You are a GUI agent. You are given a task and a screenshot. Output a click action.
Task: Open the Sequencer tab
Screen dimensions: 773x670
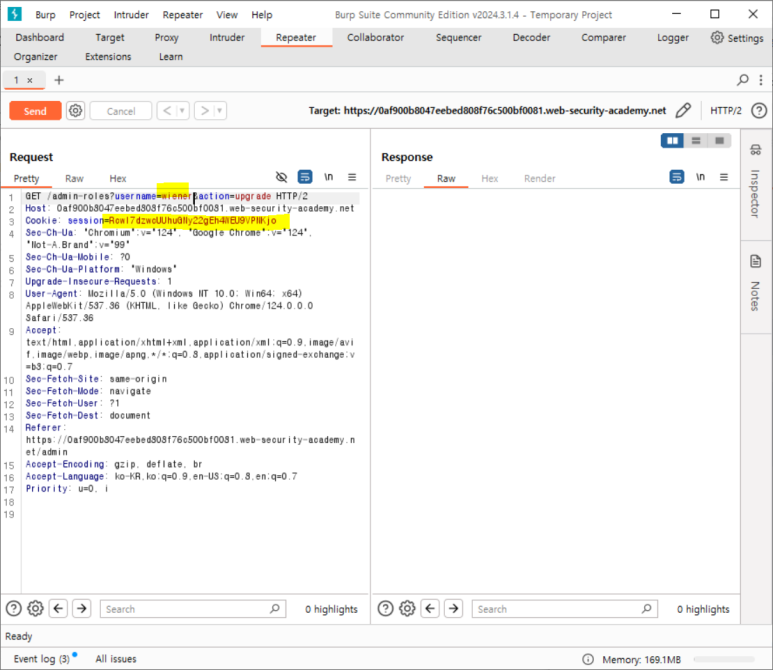click(x=458, y=37)
